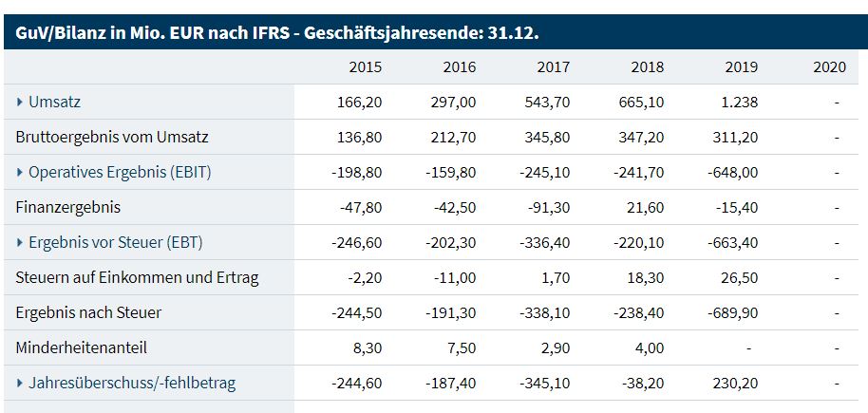Image resolution: width=868 pixels, height=413 pixels.
Task: Select the Steuern auf Einkommen und Ertrag label
Action: click(137, 277)
